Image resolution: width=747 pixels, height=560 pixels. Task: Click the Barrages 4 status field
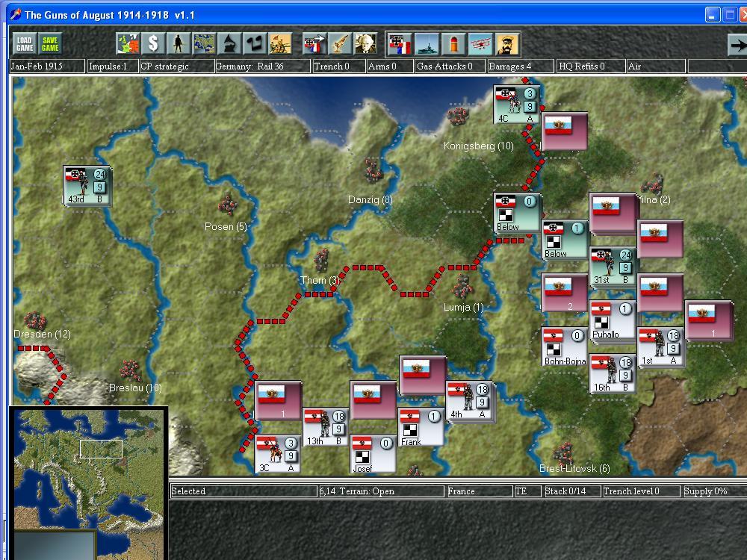(521, 66)
